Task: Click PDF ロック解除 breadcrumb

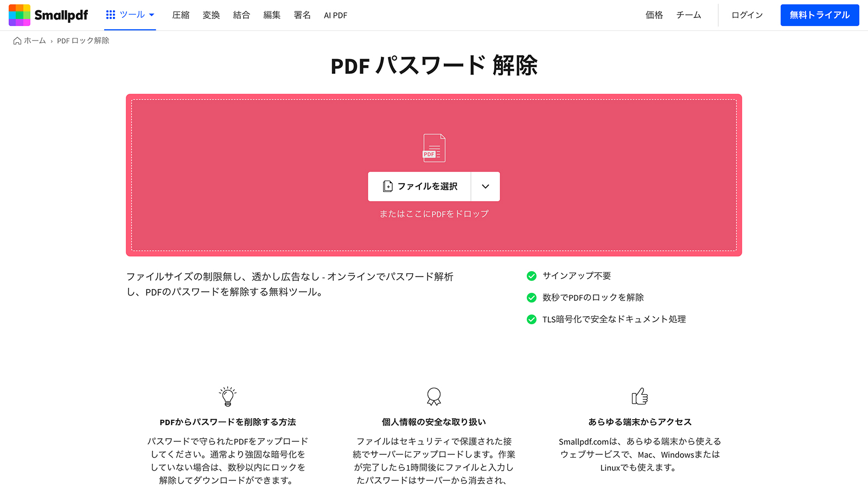Action: [x=83, y=41]
